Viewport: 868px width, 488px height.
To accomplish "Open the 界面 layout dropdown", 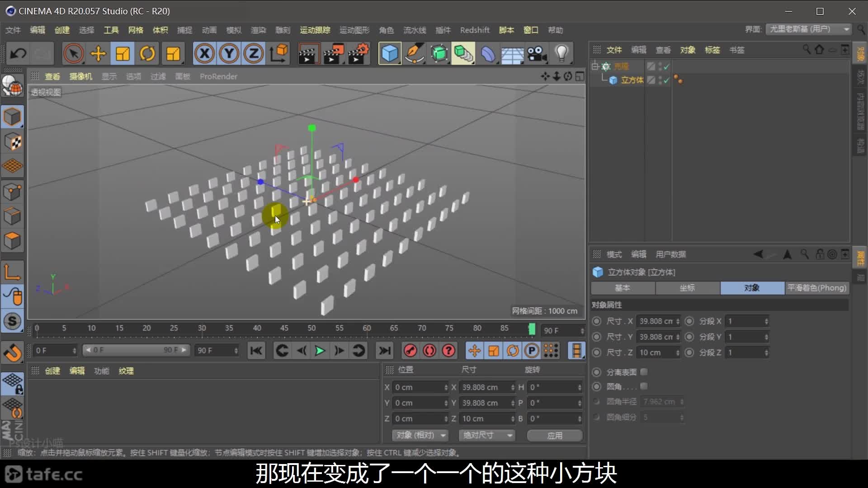I will 808,29.
